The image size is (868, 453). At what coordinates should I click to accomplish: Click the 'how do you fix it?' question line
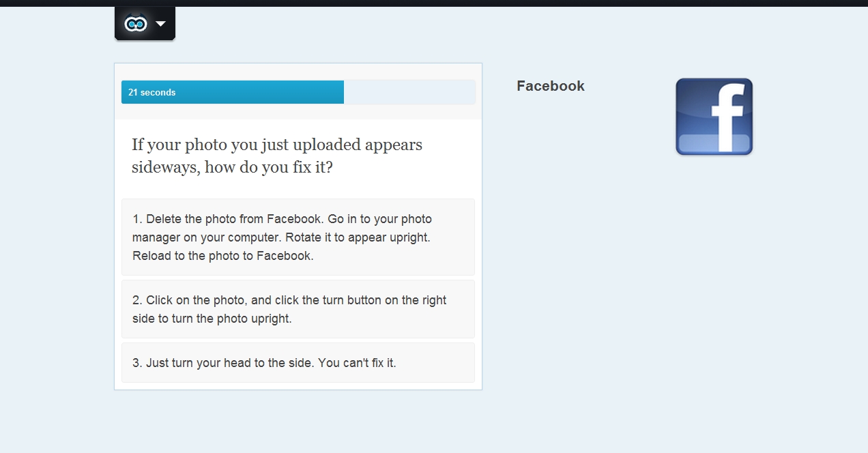(x=232, y=167)
